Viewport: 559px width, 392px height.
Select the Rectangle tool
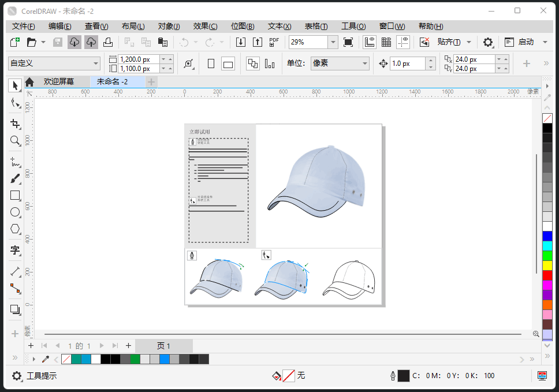(x=15, y=195)
